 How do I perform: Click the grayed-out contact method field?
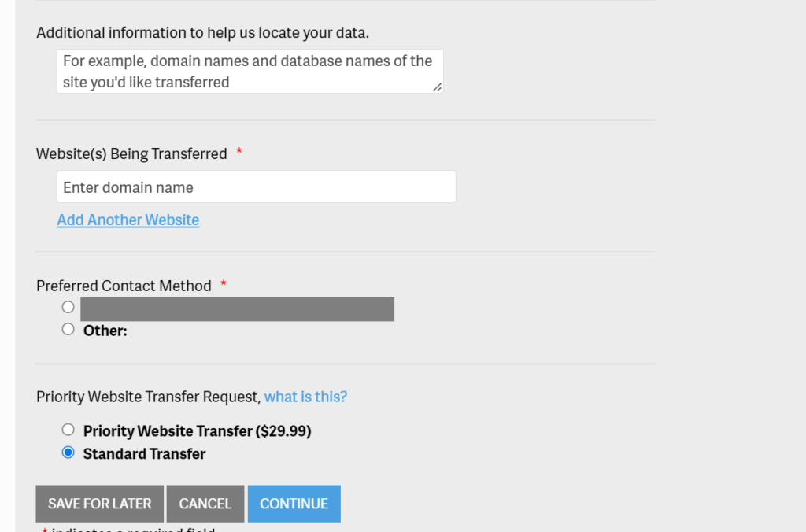(x=237, y=308)
